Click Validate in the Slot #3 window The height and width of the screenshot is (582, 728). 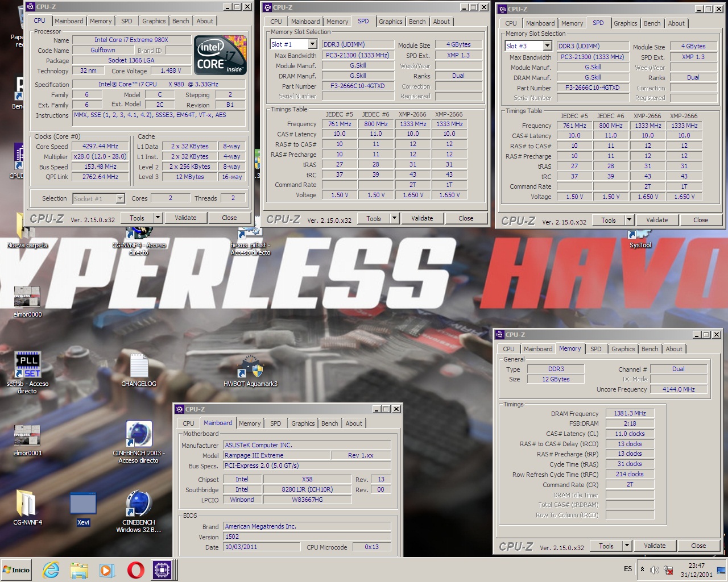coord(657,220)
